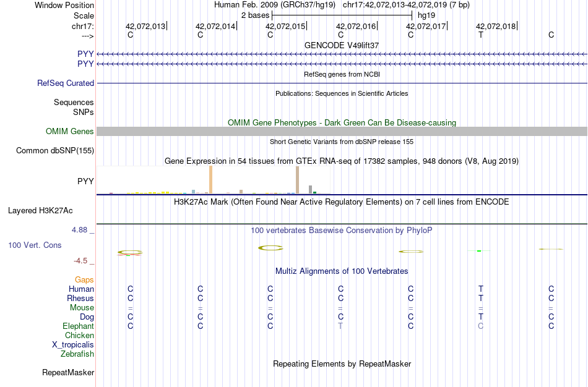
Task: Click the -4.5 lower conservation scale value
Action: [80, 261]
